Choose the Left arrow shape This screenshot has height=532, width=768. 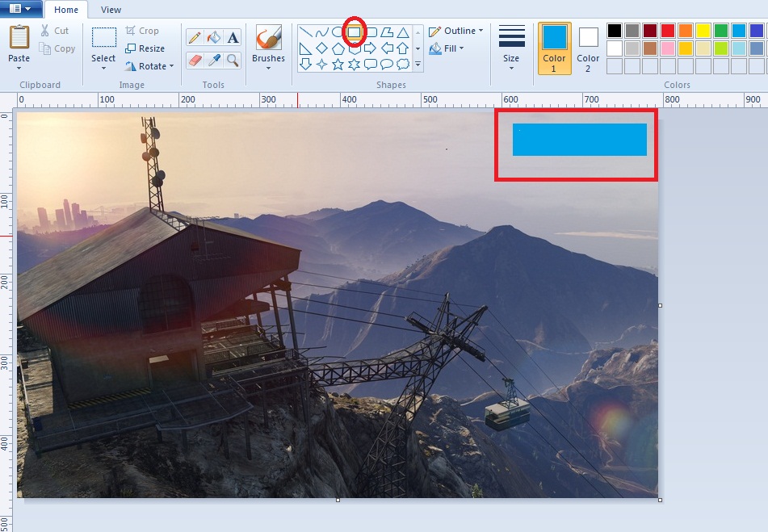(387, 48)
